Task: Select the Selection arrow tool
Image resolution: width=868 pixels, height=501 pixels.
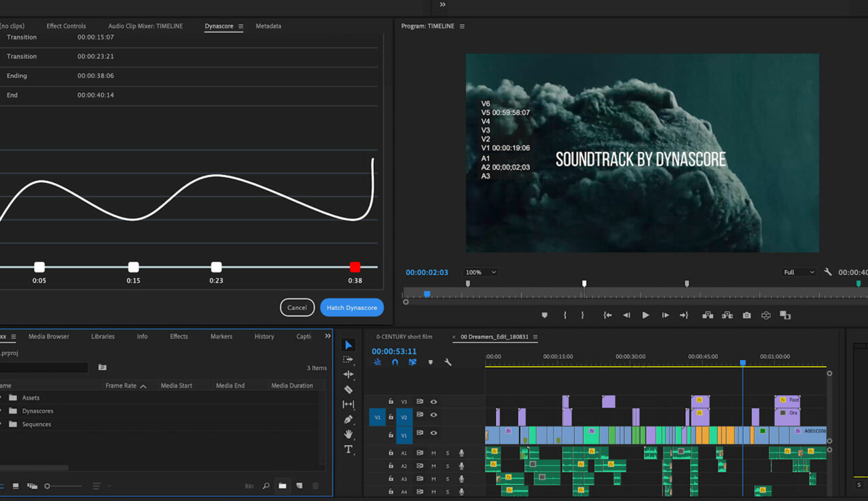Action: tap(349, 345)
